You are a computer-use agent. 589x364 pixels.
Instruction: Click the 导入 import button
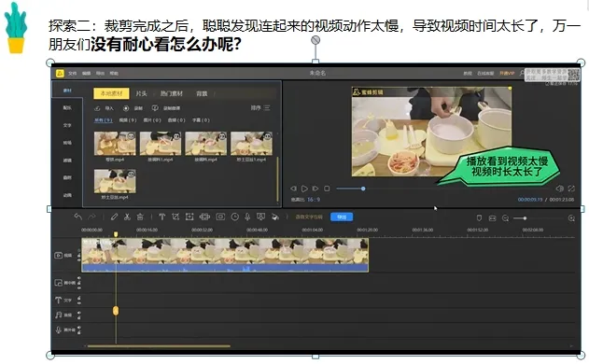pos(104,108)
